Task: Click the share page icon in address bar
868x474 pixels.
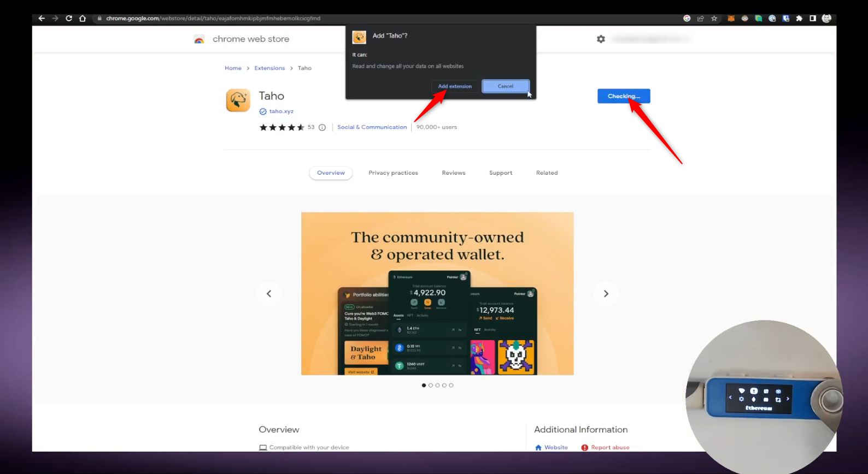Action: 700,19
